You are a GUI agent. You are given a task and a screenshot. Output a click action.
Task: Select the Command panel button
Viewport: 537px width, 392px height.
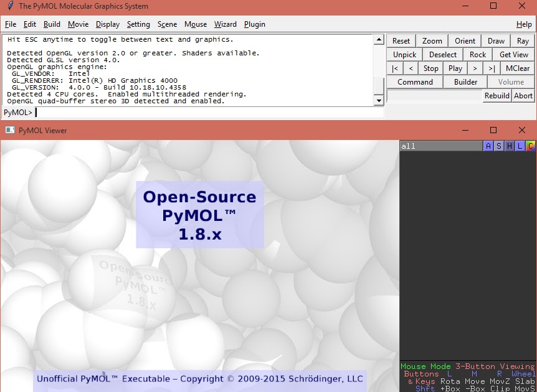tap(415, 82)
